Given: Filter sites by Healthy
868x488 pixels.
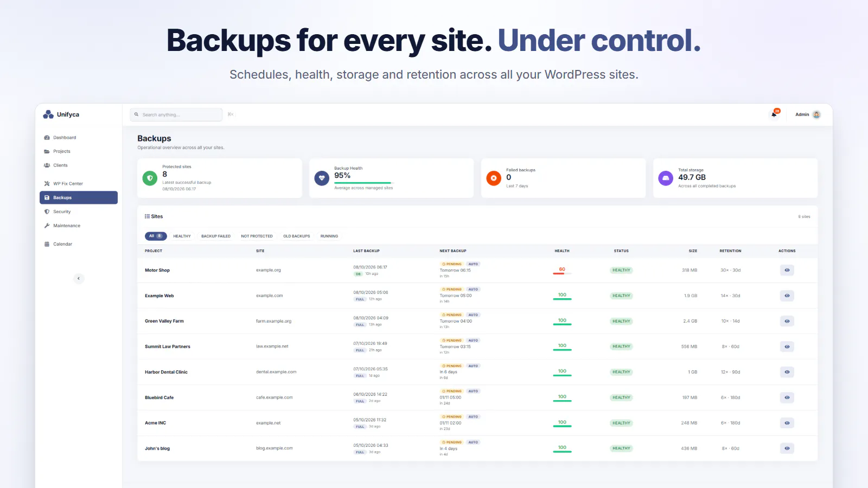Looking at the screenshot, I should [182, 236].
